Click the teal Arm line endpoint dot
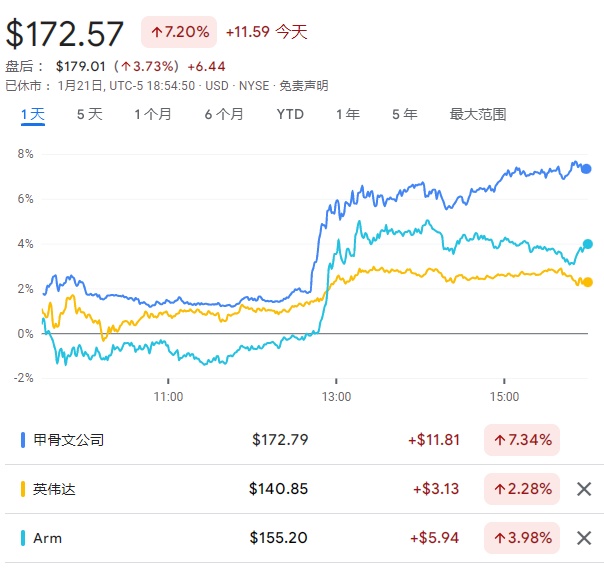 click(587, 244)
